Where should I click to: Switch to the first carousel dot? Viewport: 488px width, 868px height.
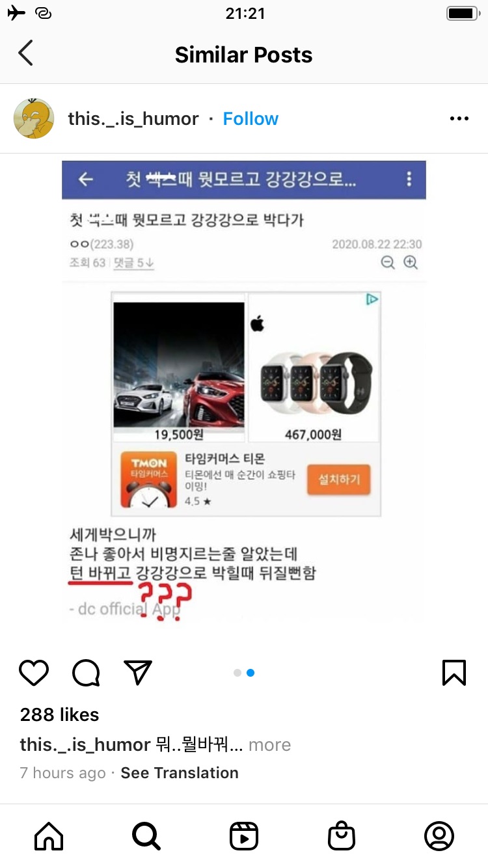tap(237, 673)
